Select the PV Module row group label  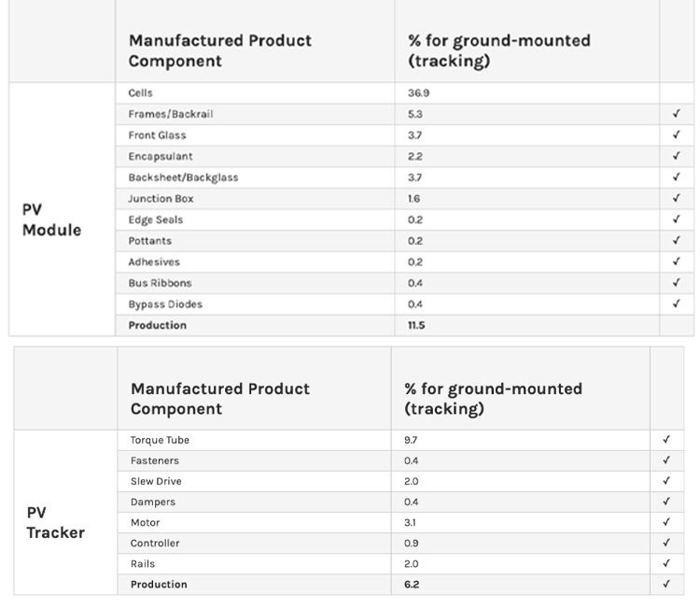[51, 219]
